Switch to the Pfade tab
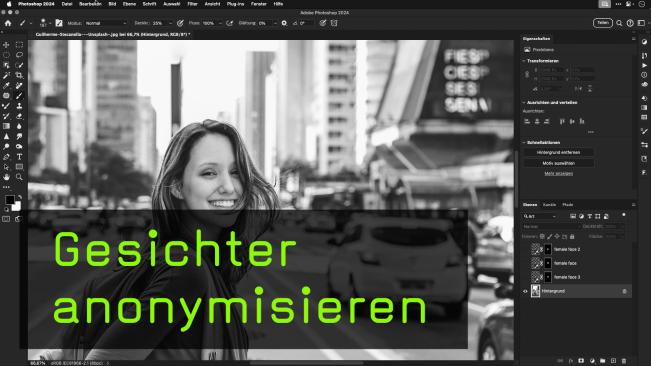Screen dimensions: 651x366 (x=568, y=205)
